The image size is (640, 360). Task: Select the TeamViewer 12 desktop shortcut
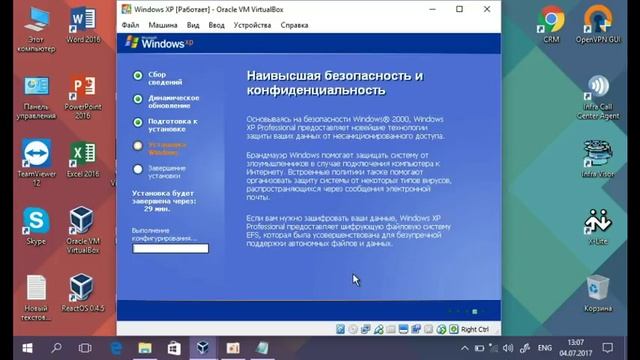(36, 162)
